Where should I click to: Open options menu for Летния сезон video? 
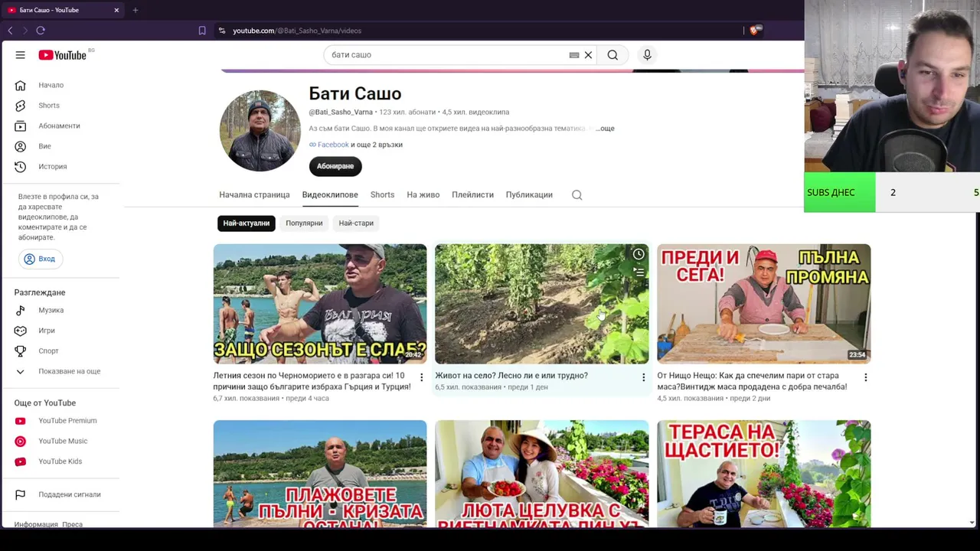click(x=421, y=377)
